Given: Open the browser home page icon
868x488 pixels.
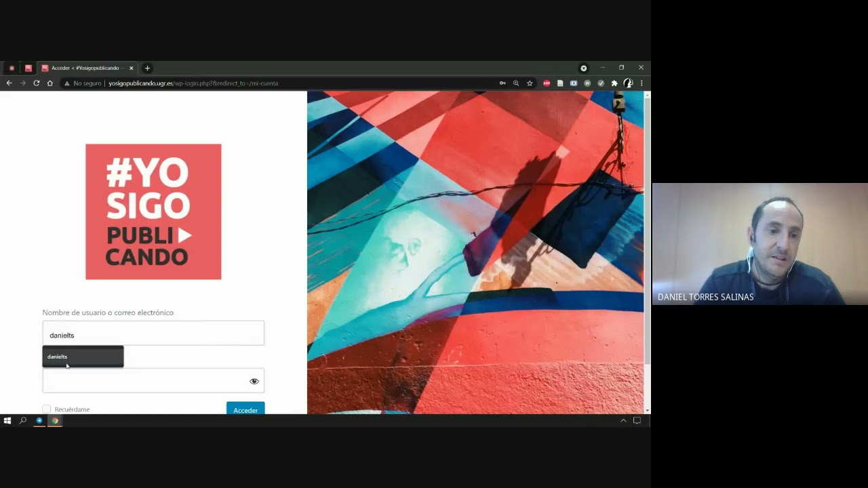Looking at the screenshot, I should click(50, 83).
